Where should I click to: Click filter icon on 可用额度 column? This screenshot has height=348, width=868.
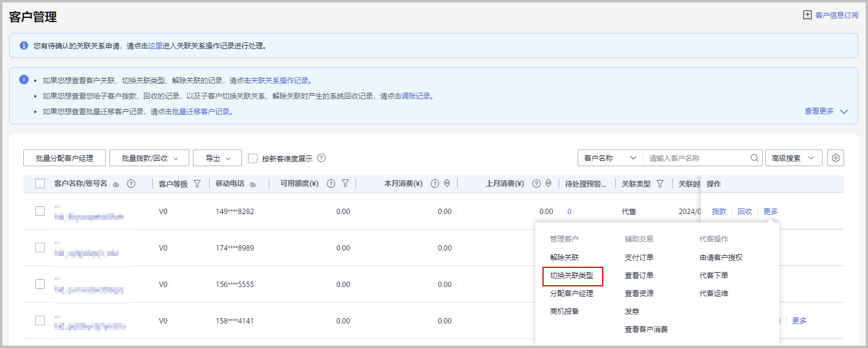345,184
